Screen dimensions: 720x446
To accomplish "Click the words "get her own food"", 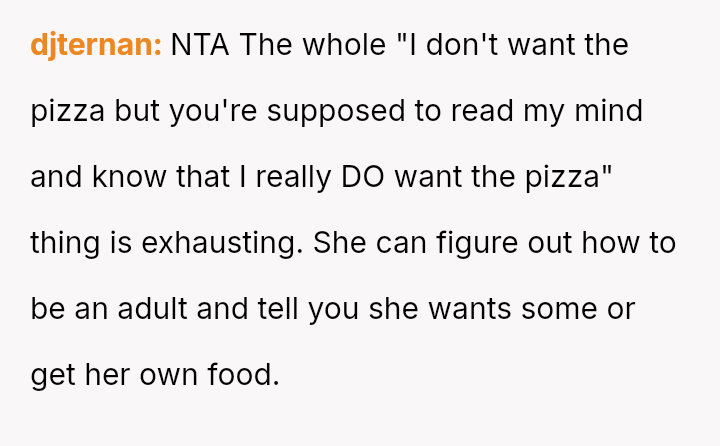I will coord(155,375).
